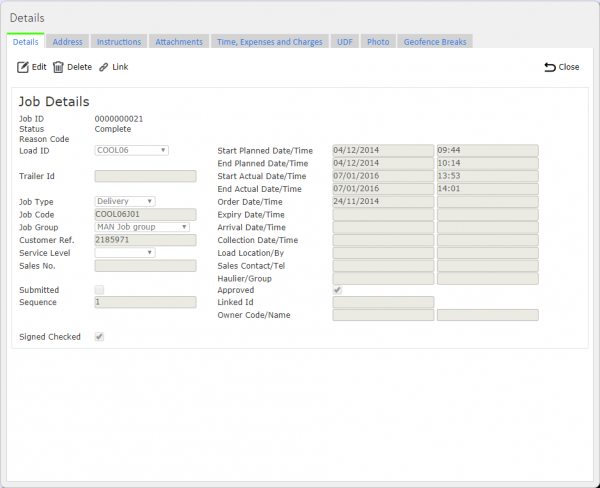This screenshot has width=600, height=488.
Task: Click the Job Code field COOL06J01
Action: pyautogui.click(x=145, y=214)
